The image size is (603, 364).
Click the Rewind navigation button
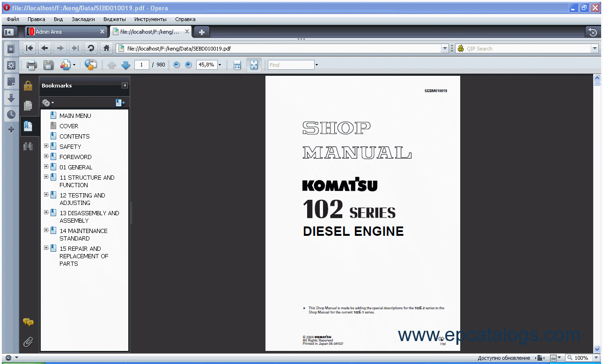pyautogui.click(x=29, y=48)
